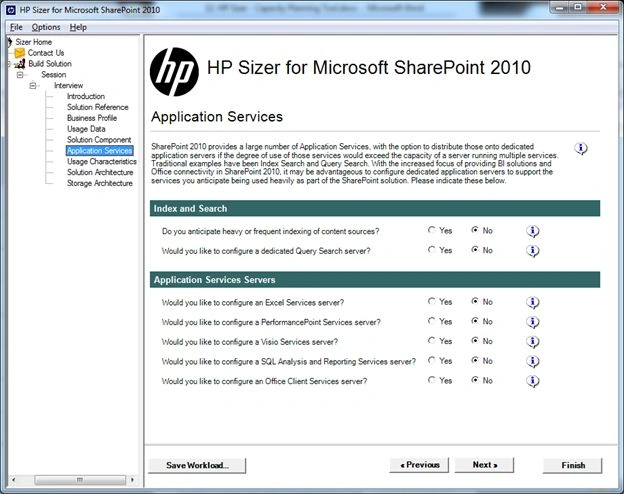Collapse the Build Solution tree node

pyautogui.click(x=9, y=64)
